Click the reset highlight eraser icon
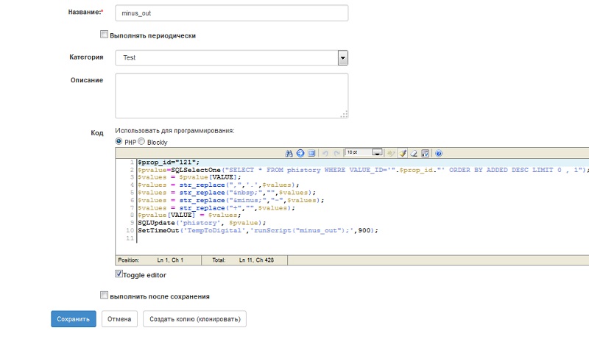589x364 pixels. (x=414, y=153)
